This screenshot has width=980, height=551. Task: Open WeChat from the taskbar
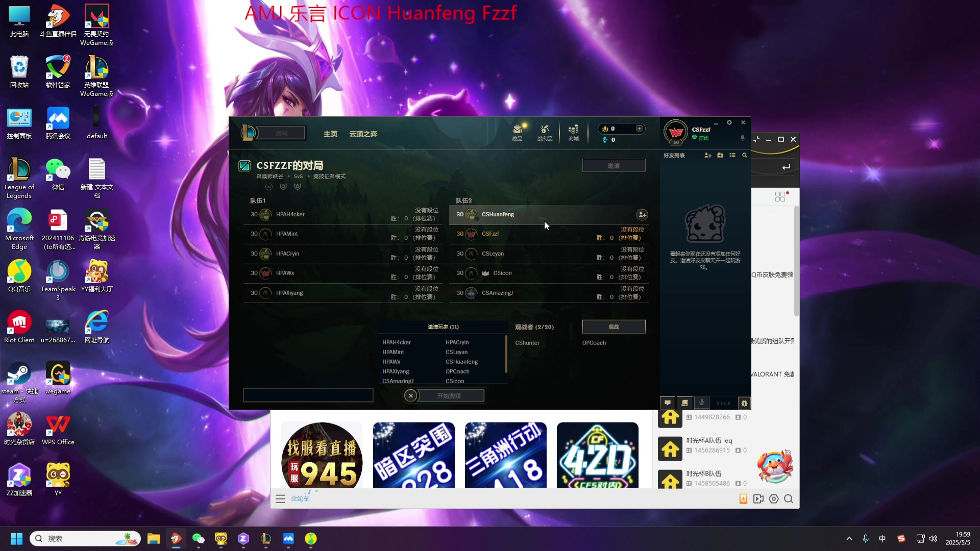point(198,539)
